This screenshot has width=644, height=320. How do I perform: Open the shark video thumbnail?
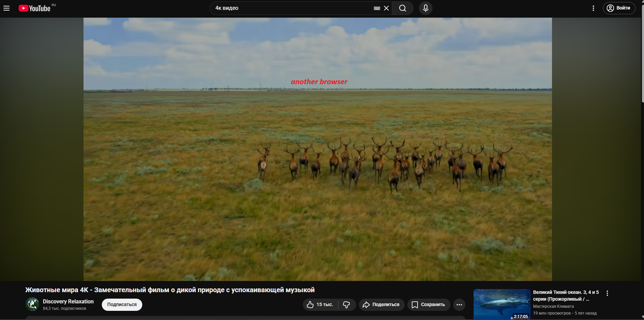(x=502, y=304)
